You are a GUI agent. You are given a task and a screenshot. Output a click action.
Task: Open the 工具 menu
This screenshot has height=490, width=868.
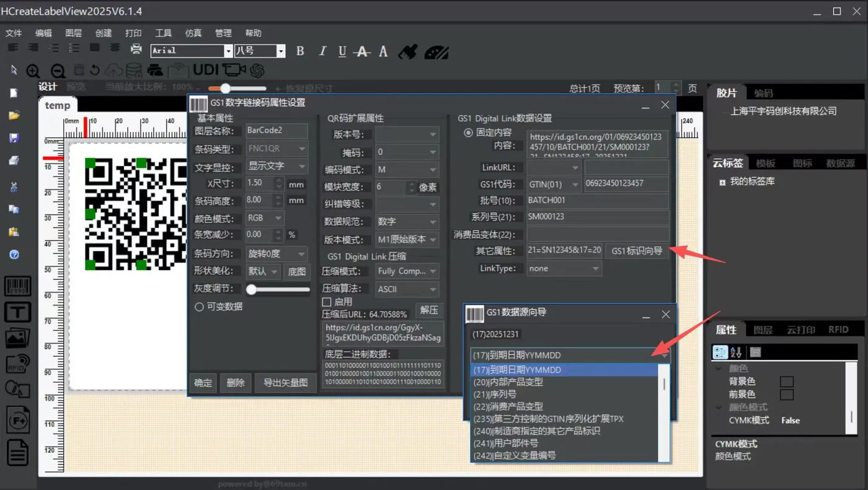point(163,33)
